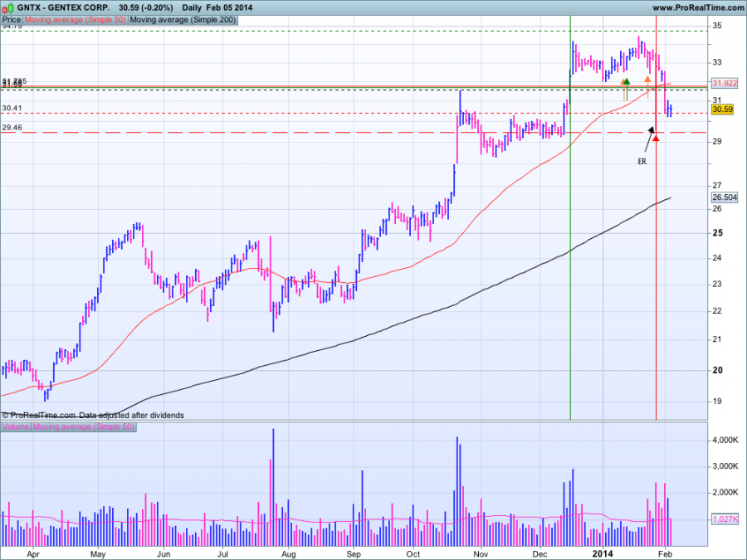Click the 29.46 level label
The height and width of the screenshot is (560, 747).
click(x=12, y=128)
